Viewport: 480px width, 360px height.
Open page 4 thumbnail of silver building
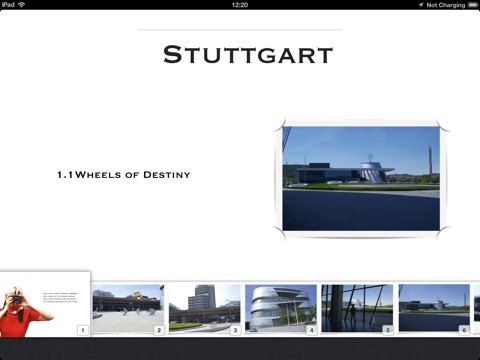click(281, 309)
